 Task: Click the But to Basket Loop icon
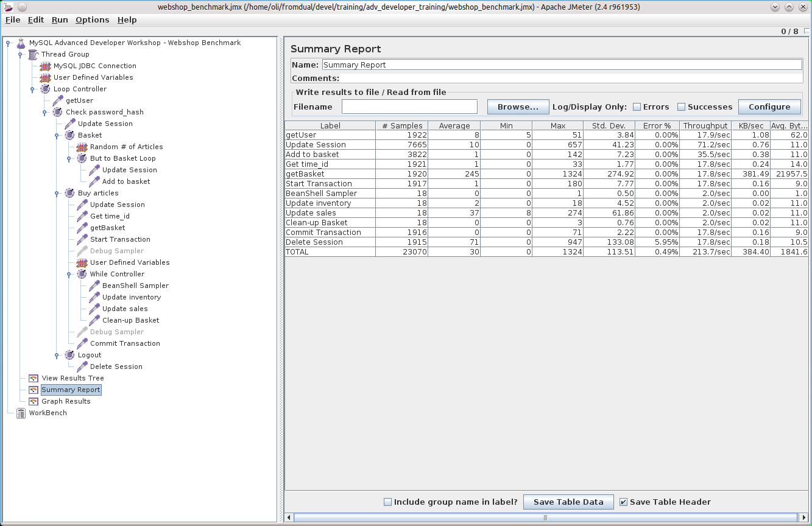(x=82, y=158)
